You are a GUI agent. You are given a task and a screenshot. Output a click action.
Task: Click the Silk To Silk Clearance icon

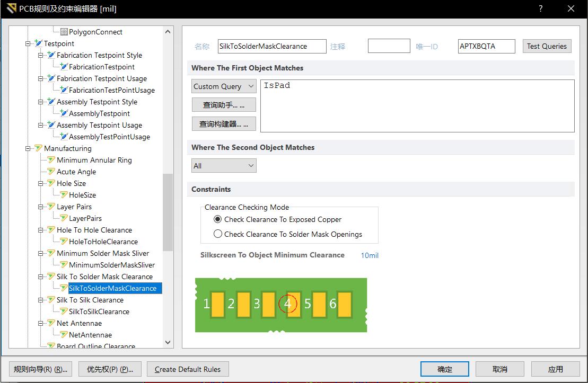coord(51,300)
